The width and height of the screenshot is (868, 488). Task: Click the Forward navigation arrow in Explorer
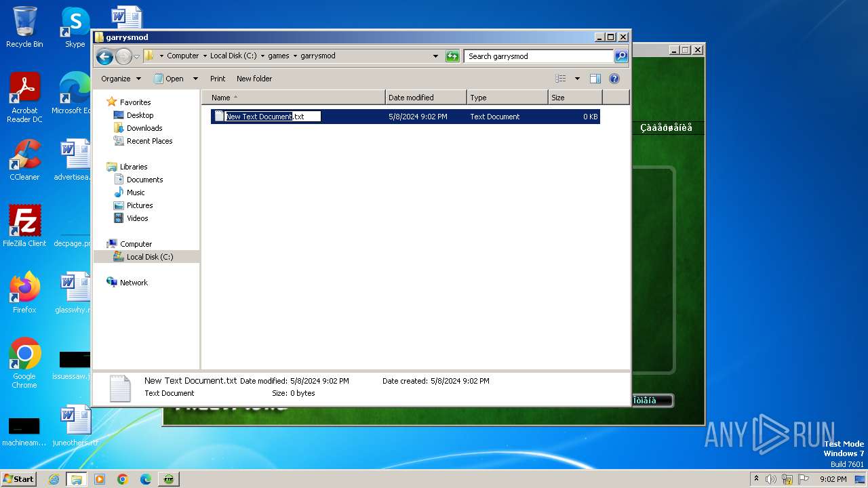click(x=123, y=56)
